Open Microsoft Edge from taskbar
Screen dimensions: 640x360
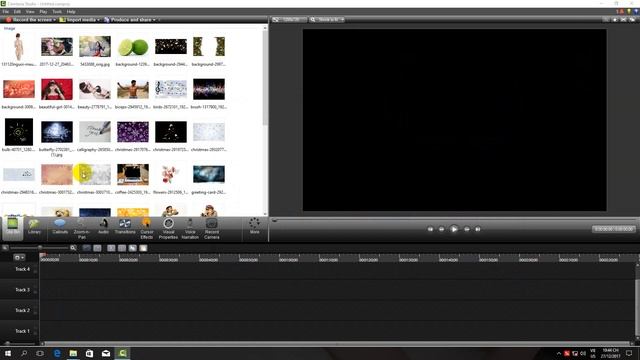click(x=57, y=353)
